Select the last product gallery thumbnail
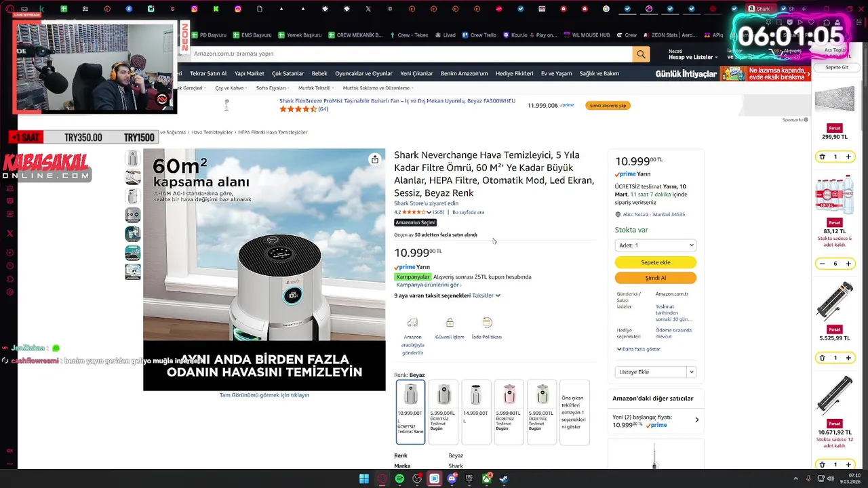 pos(133,272)
